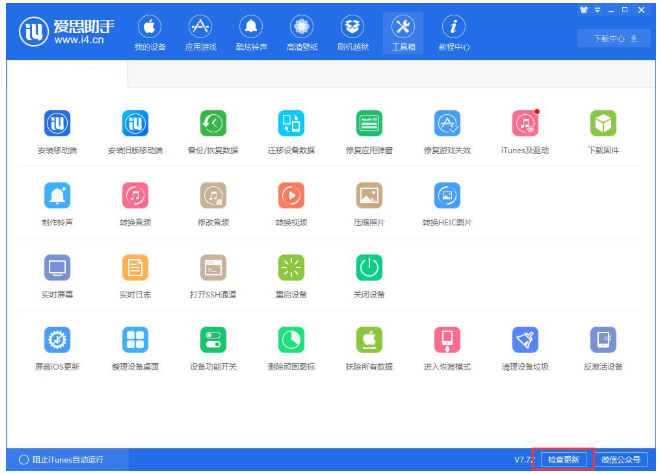
Task: Open the 下载固件 firmware tool
Action: point(603,132)
